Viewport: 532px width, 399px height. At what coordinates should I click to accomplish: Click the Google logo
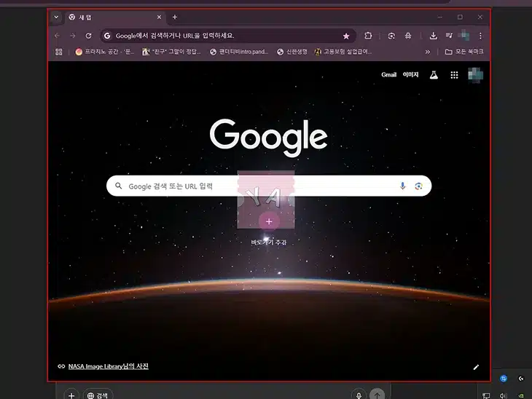tap(268, 137)
